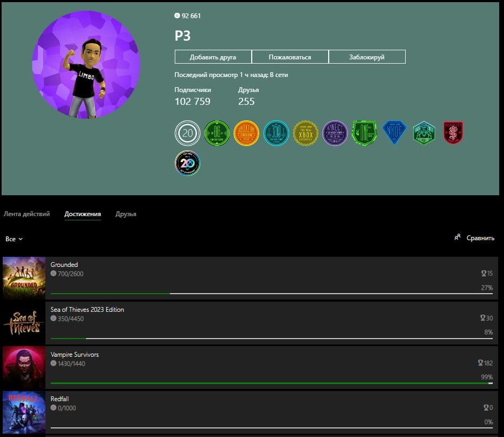Click the gamertag P3
The image size is (504, 437).
coord(183,36)
